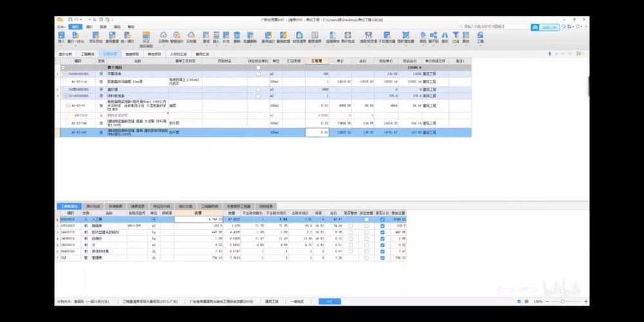Click the zoom slider handle in status bar
644x322 pixels.
click(x=562, y=301)
